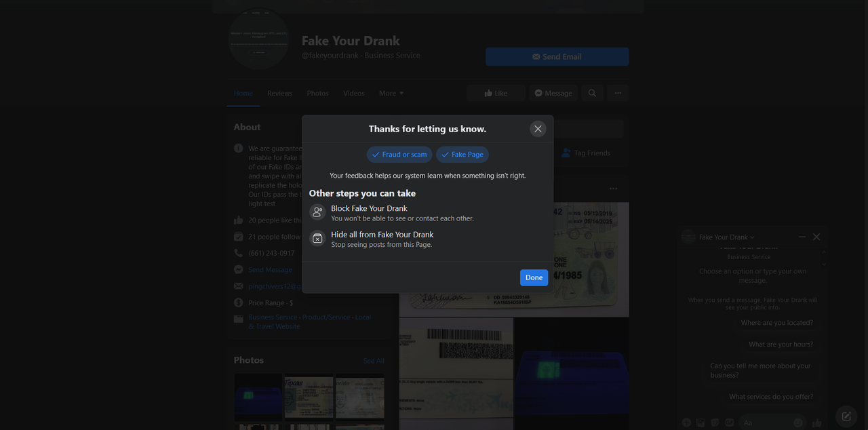
Task: Click the messenger icon beside Send Message
Action: point(239,270)
